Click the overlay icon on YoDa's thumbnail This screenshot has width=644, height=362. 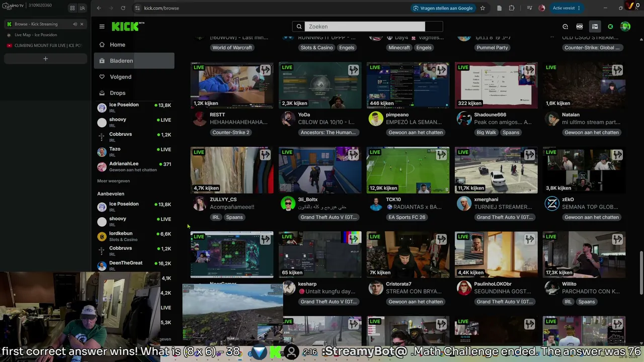(x=354, y=70)
